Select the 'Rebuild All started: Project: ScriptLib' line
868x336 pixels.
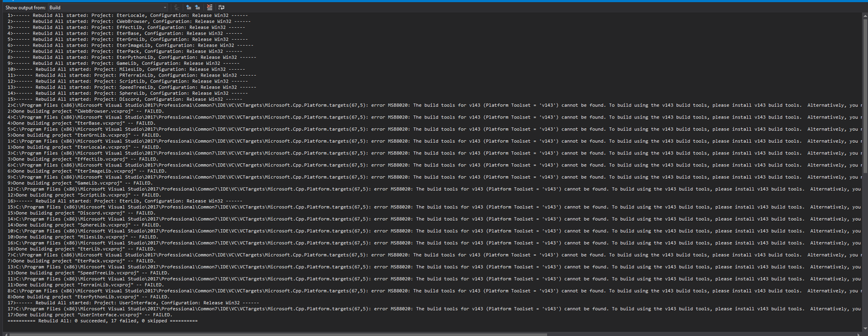128,81
